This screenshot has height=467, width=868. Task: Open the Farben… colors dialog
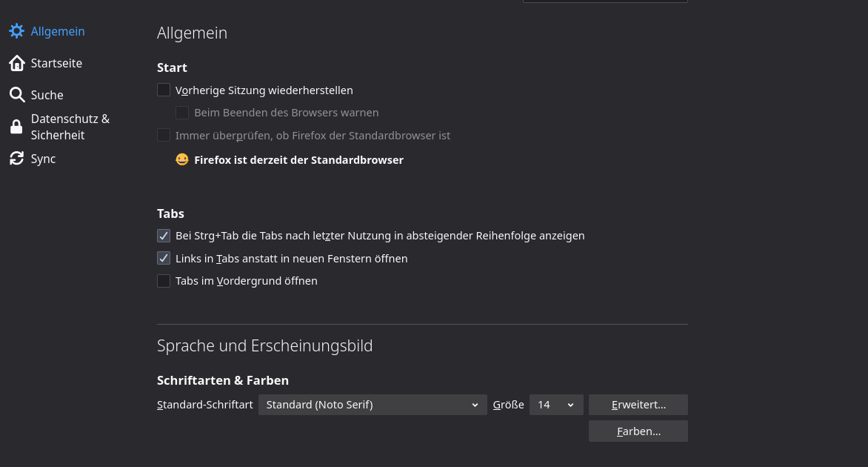click(x=638, y=431)
